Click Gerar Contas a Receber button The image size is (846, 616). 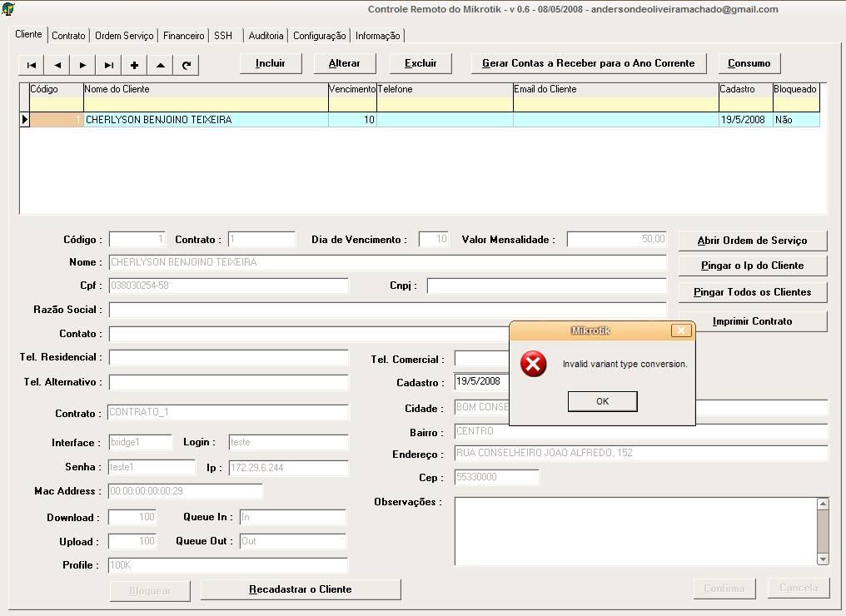click(588, 63)
